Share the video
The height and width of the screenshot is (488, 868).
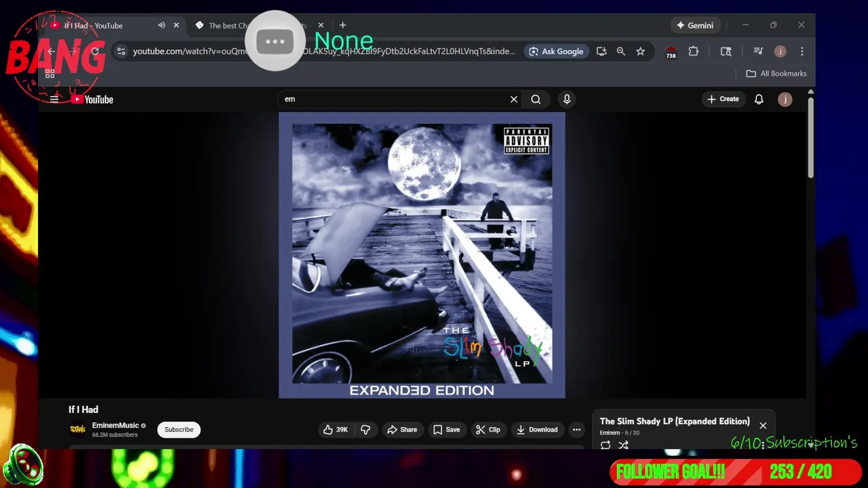pos(402,430)
